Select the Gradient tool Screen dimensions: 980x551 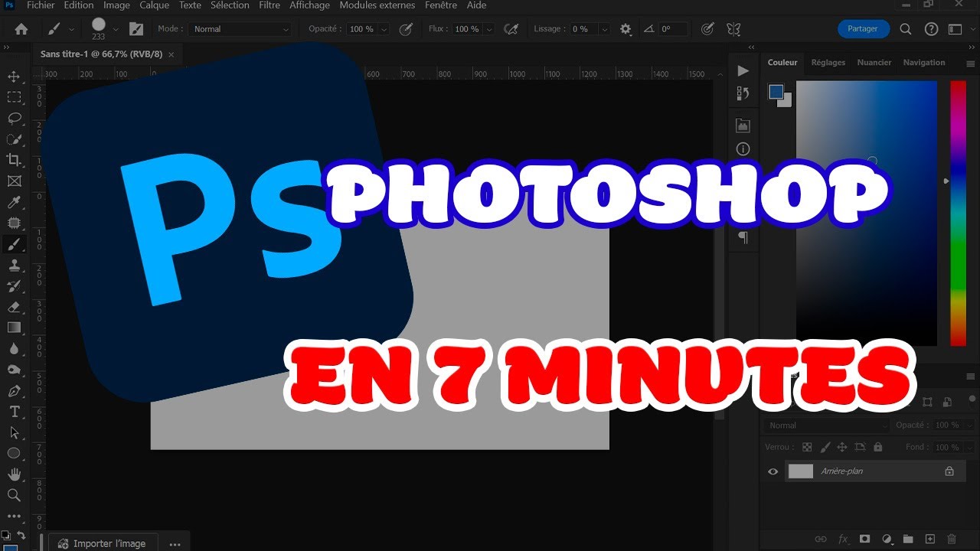pos(14,328)
